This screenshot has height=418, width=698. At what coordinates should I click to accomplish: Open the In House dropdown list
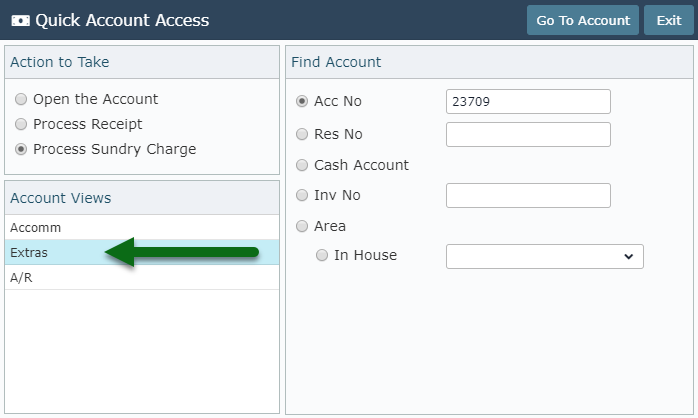544,256
